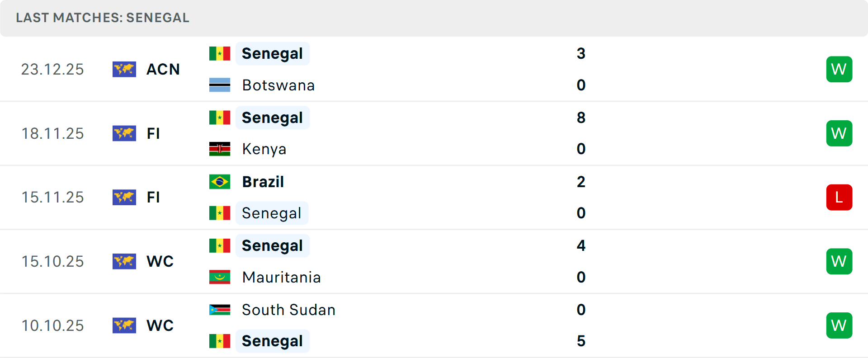Open the Botswana team link
The height and width of the screenshot is (358, 868).
(278, 85)
